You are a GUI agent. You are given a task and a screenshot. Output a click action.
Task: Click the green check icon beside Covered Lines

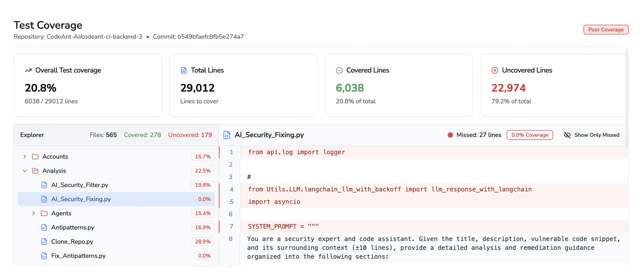(x=339, y=70)
